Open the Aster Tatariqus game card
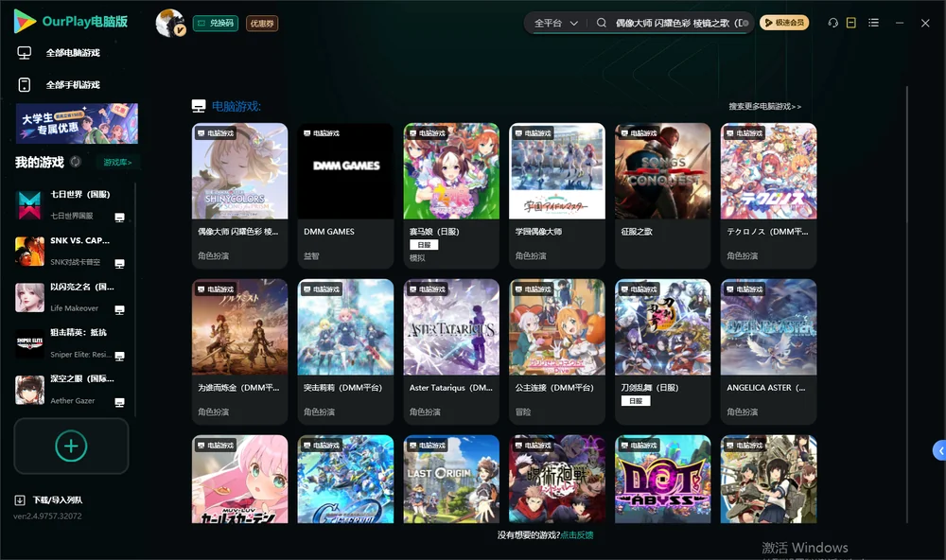 [451, 352]
